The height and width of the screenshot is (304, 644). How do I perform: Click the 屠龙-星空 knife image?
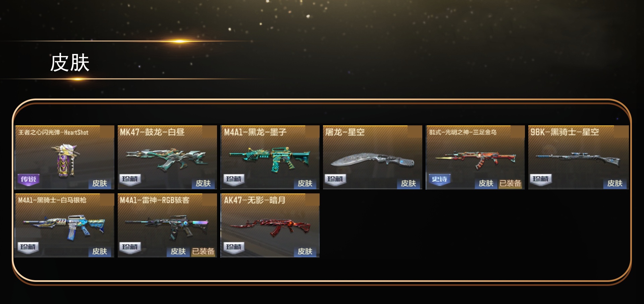pyautogui.click(x=373, y=160)
